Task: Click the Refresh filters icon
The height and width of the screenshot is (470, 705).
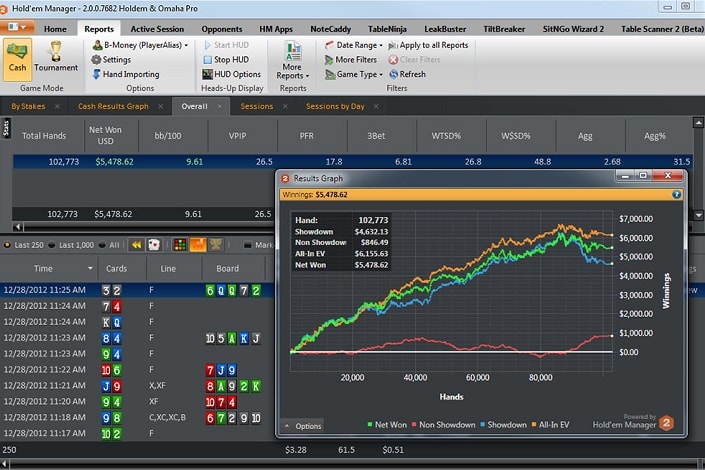Action: (393, 74)
